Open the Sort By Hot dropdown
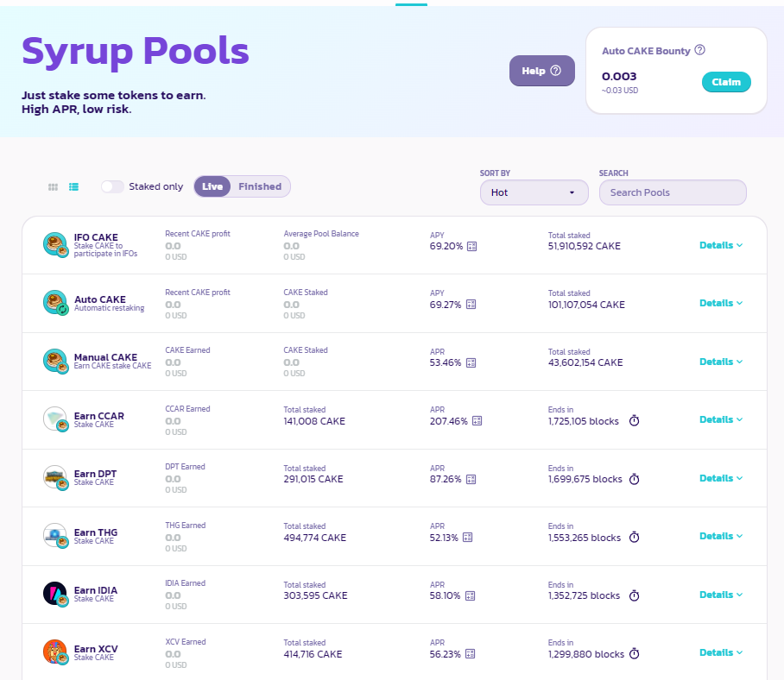 [x=534, y=192]
